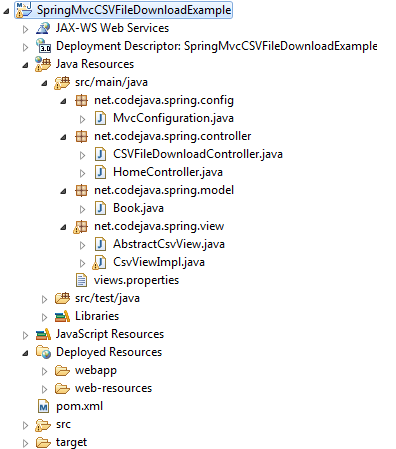Click the src/main/java source folder icon
The image size is (396, 449).
[62, 82]
